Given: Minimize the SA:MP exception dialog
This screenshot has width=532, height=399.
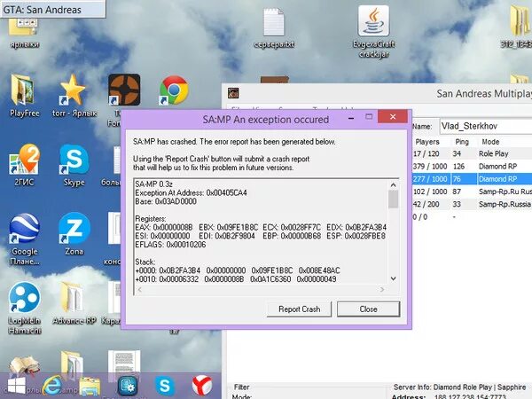Looking at the screenshot, I should pyautogui.click(x=351, y=118).
